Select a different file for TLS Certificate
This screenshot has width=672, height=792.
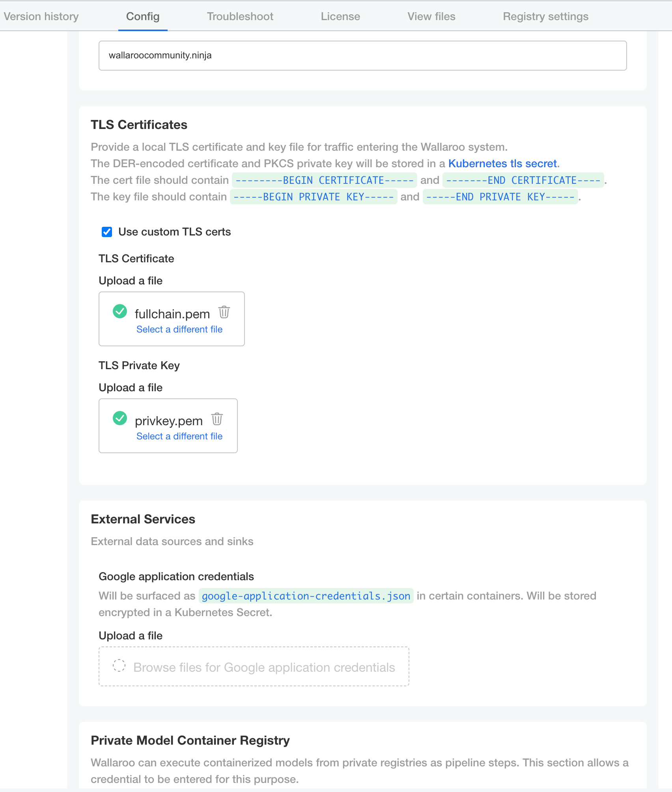pos(179,329)
